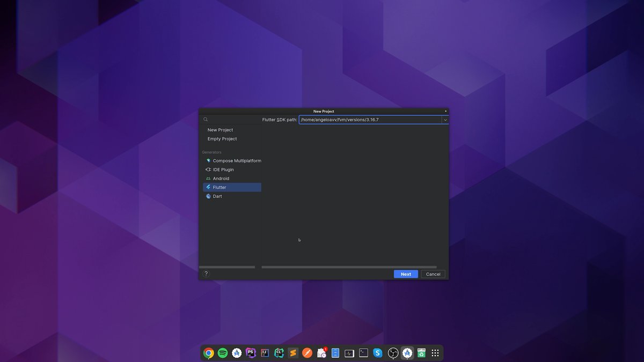Pick the Compose Multiplatform generator
644x362 pixels.
click(237, 161)
